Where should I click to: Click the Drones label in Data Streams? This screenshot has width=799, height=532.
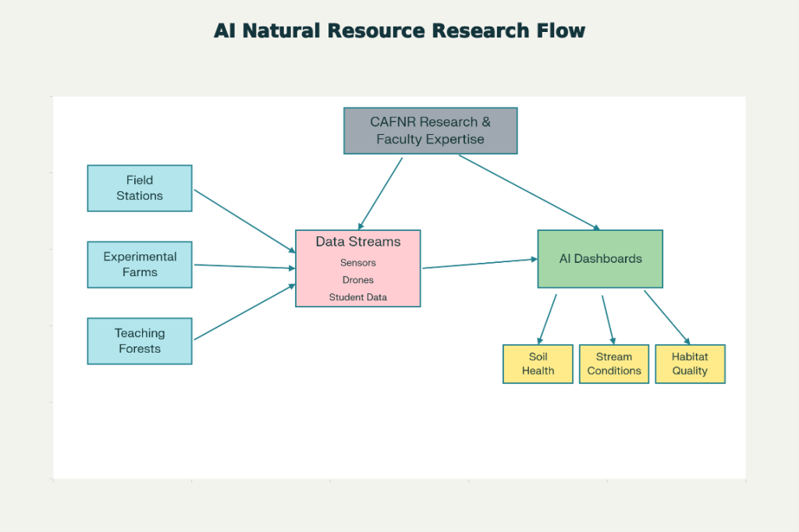[358, 280]
